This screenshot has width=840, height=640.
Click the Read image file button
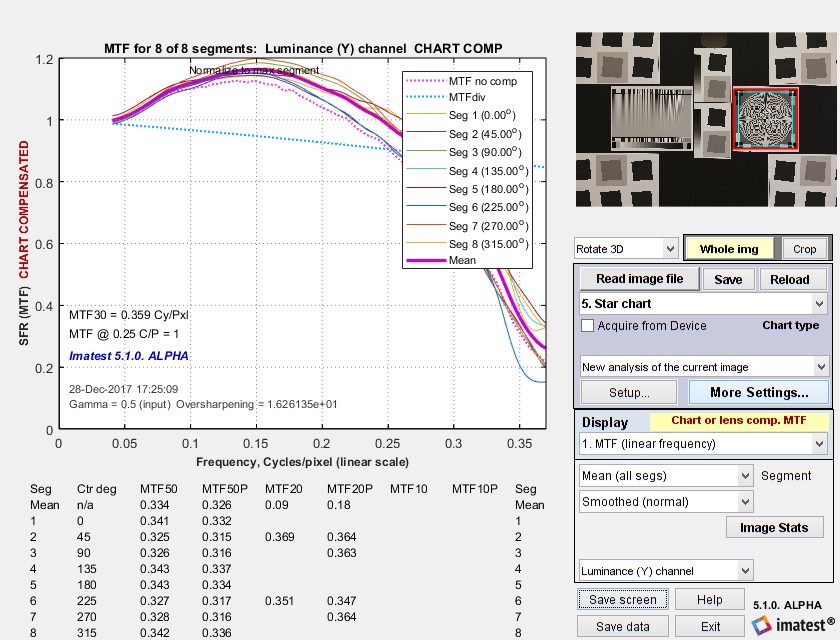640,279
